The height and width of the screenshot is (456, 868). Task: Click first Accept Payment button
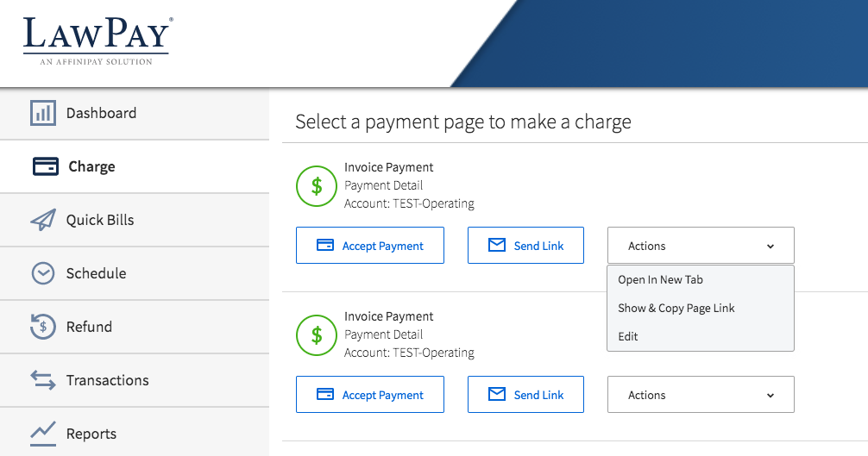[370, 246]
